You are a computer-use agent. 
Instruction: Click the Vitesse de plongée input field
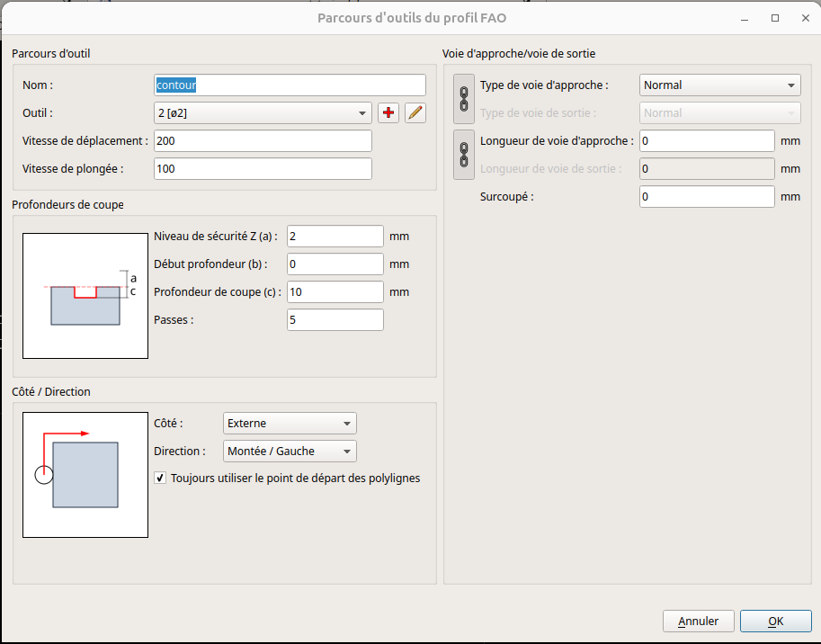(263, 169)
